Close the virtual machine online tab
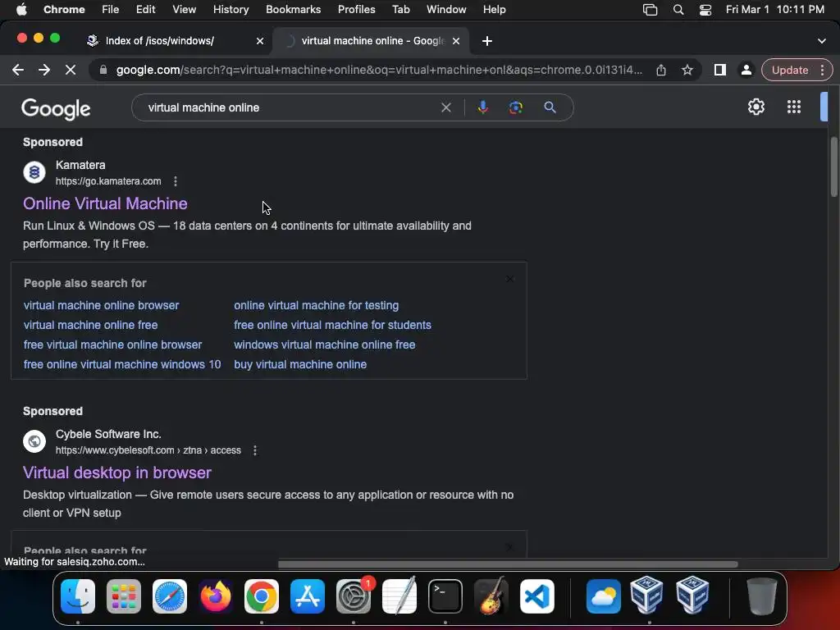This screenshot has height=630, width=840. click(x=456, y=41)
